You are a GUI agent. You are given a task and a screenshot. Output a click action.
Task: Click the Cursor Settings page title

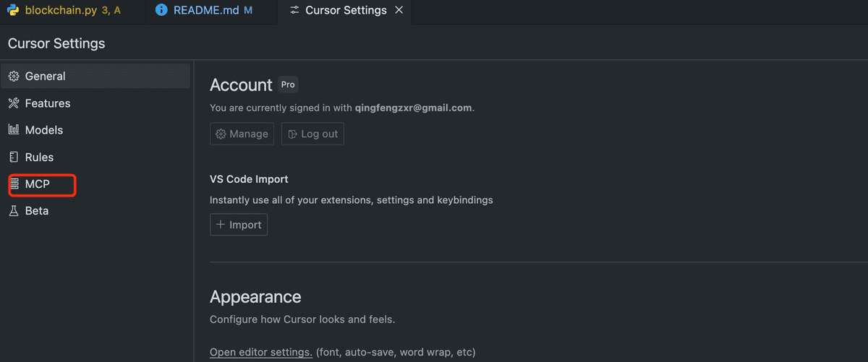tap(56, 43)
